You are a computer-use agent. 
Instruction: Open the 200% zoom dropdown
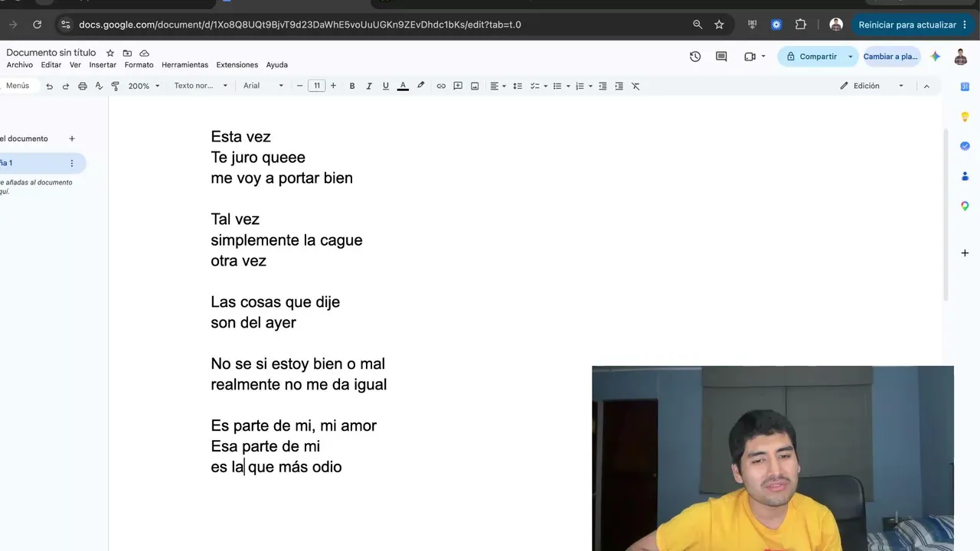[144, 86]
